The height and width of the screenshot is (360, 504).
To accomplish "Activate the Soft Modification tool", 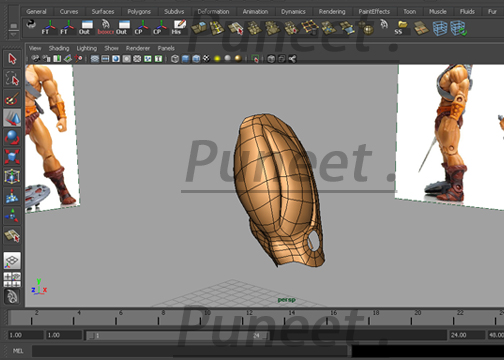I will [12, 196].
